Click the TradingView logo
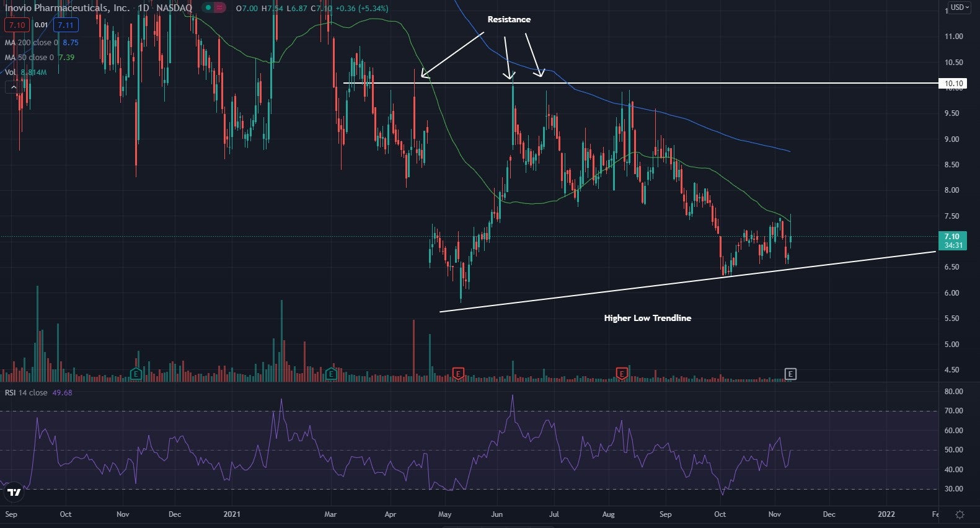Image resolution: width=980 pixels, height=528 pixels. point(13,493)
